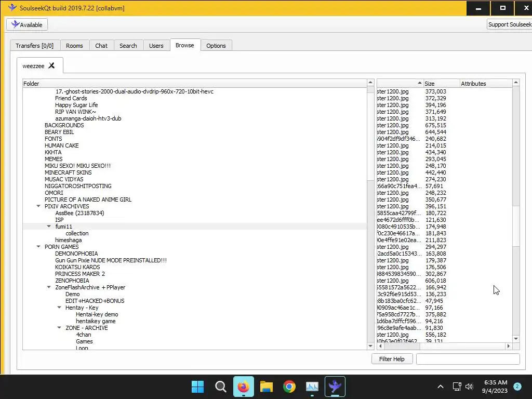Switch to the Search tab

(x=128, y=46)
